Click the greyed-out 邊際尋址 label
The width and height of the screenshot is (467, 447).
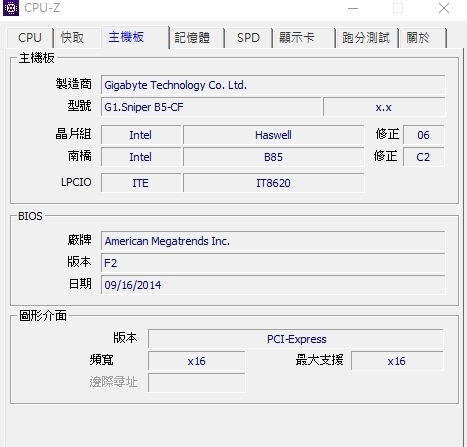click(113, 382)
